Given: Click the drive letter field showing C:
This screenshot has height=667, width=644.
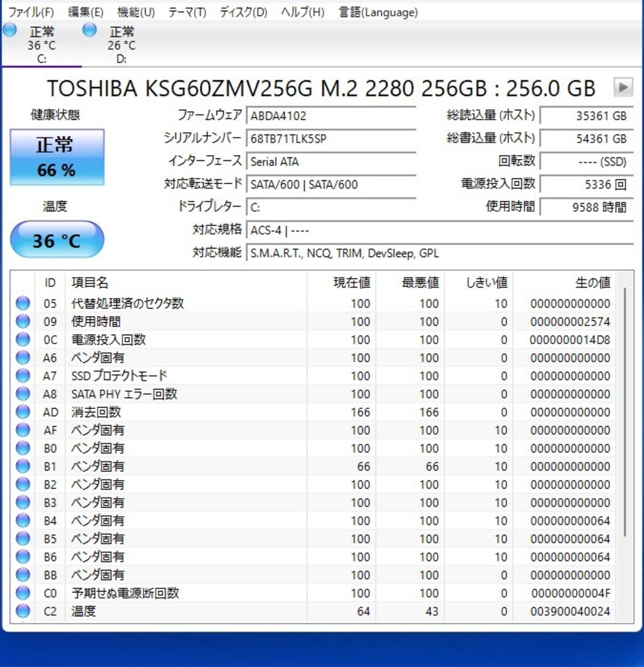Looking at the screenshot, I should click(331, 207).
